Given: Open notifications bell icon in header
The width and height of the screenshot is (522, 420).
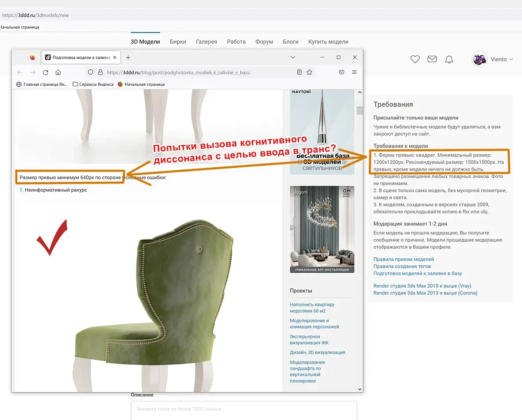Looking at the screenshot, I should 449,59.
